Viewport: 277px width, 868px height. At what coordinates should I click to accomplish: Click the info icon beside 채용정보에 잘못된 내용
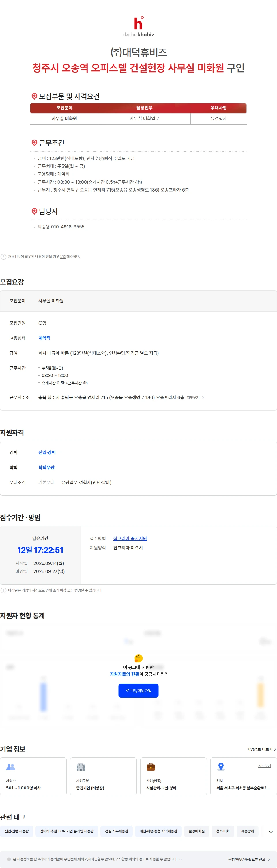pos(3,257)
